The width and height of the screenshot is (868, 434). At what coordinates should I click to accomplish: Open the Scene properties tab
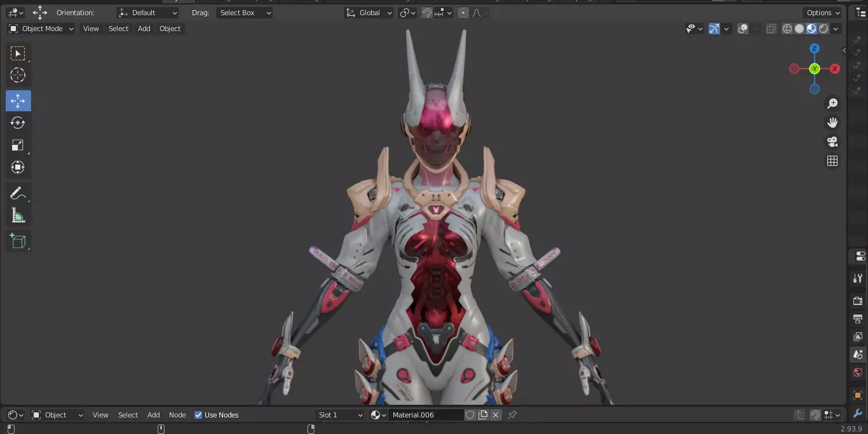tap(858, 355)
